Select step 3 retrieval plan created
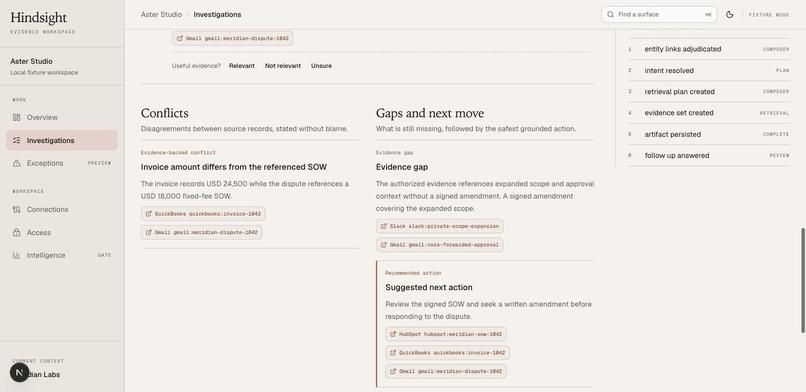The width and height of the screenshot is (806, 392). click(708, 91)
